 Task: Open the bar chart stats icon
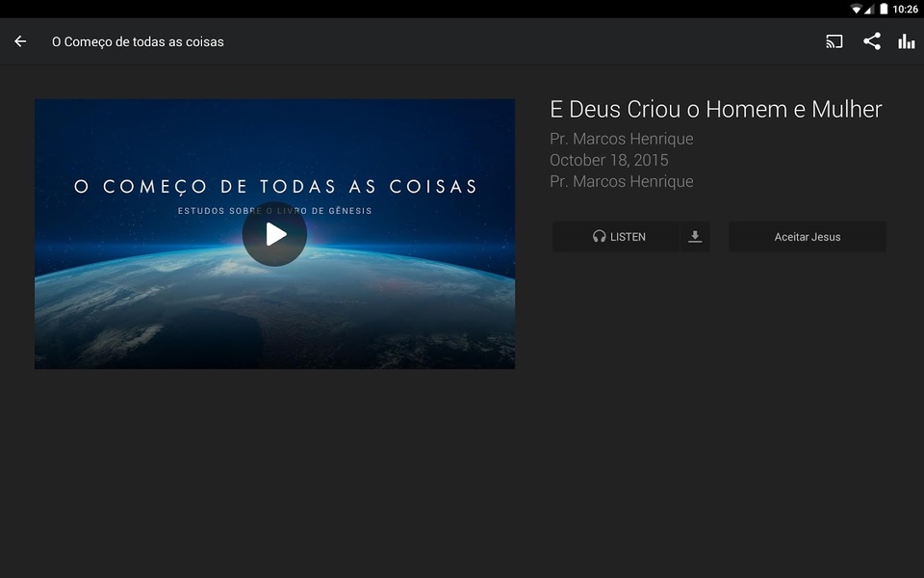click(x=907, y=41)
